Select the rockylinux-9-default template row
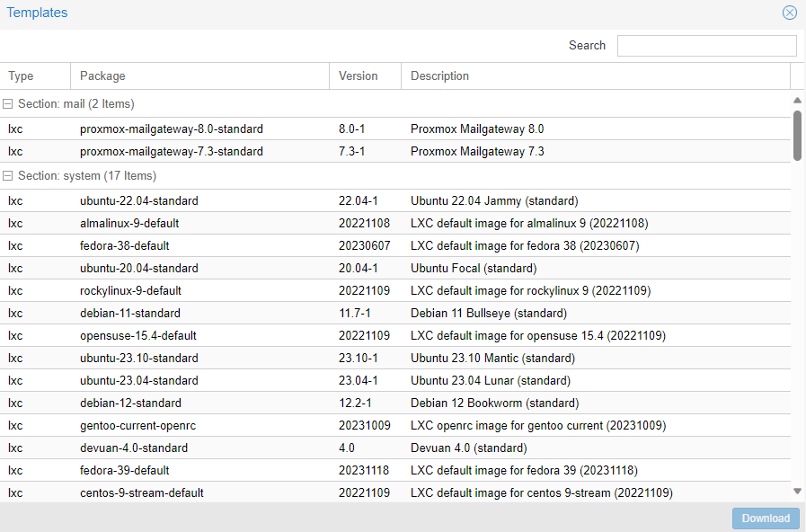The width and height of the screenshot is (806, 532). click(x=130, y=290)
